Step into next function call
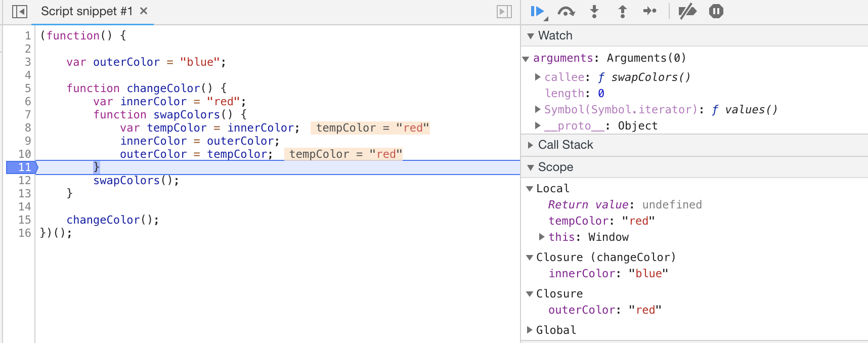 (594, 11)
